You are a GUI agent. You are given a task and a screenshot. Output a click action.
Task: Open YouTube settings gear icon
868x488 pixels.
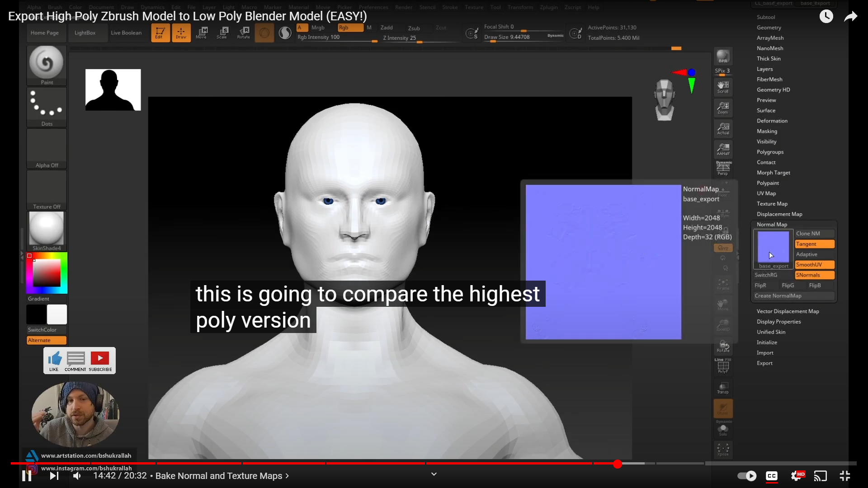[797, 476]
